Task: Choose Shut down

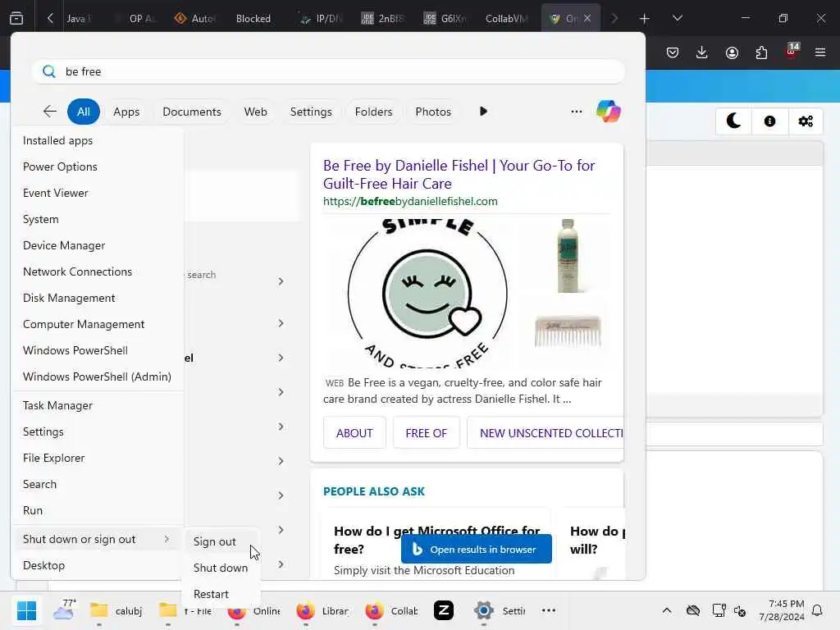Action: [x=221, y=568]
